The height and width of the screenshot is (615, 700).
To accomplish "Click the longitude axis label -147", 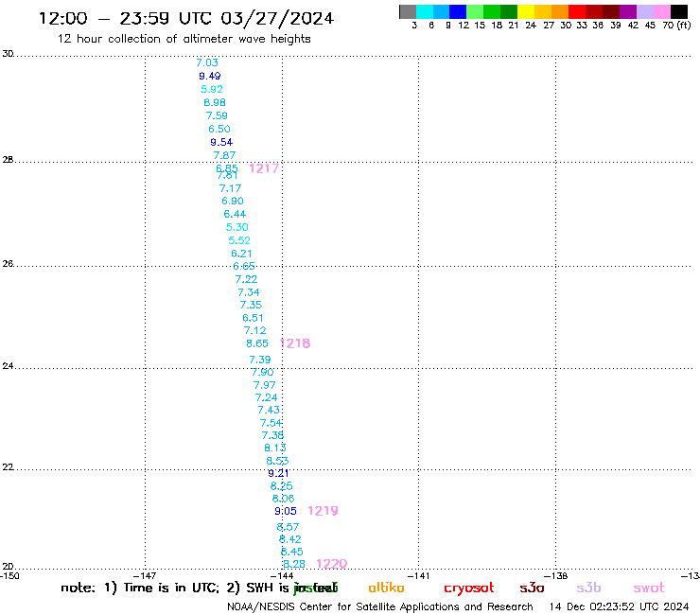I will click(145, 576).
